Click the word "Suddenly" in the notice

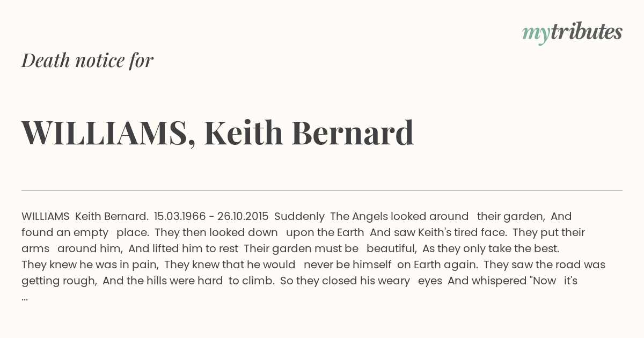299,216
